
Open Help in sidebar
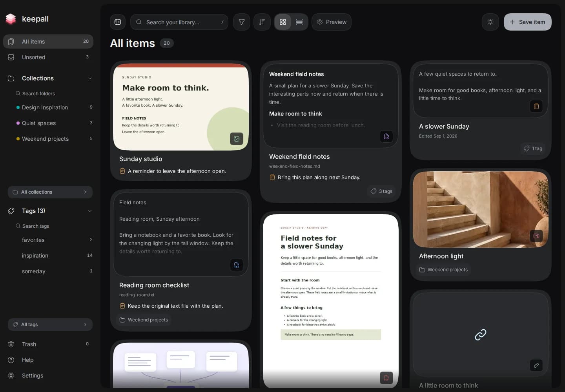pos(48,360)
